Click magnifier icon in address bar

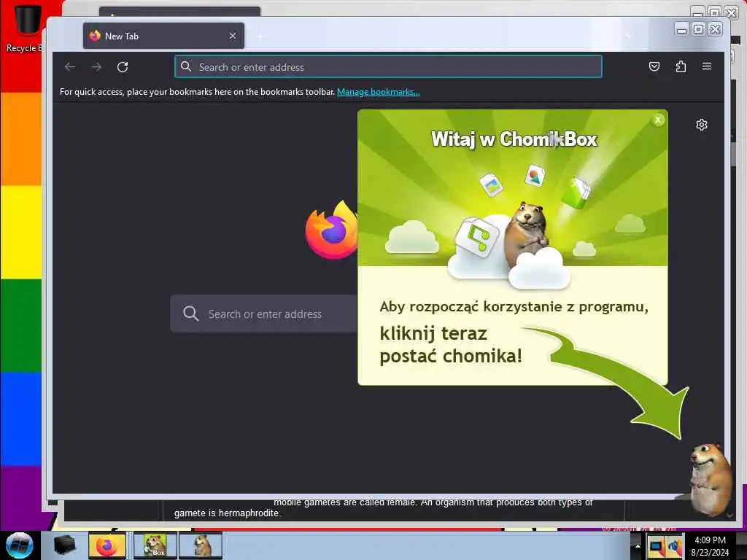(186, 66)
